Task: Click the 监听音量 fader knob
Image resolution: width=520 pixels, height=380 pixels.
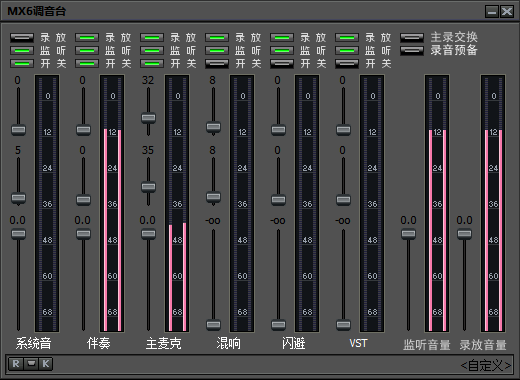Action: click(x=408, y=234)
